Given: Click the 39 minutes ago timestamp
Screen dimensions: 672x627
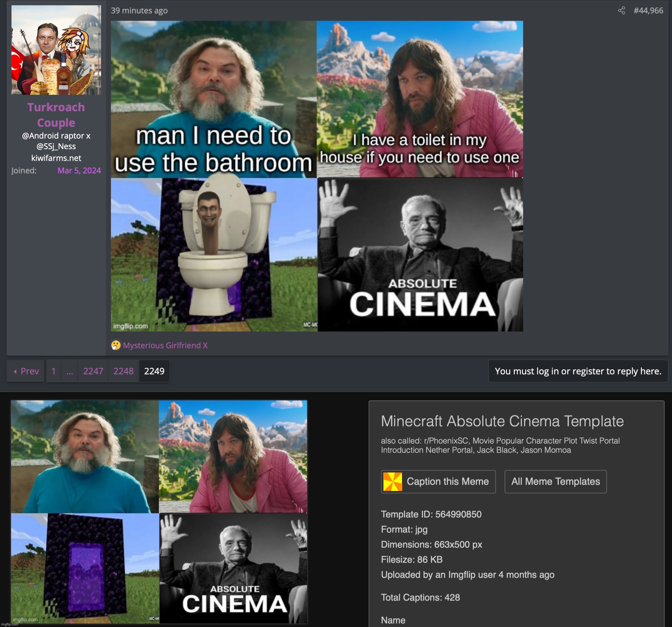Looking at the screenshot, I should (x=139, y=10).
